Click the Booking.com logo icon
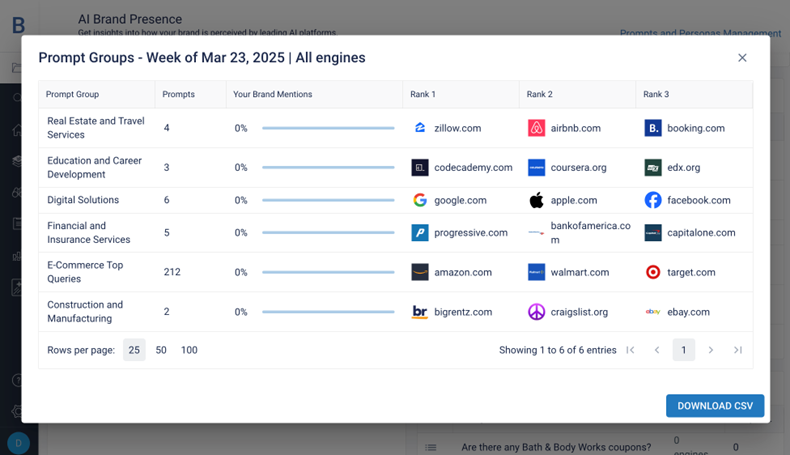The image size is (790, 455). point(653,128)
